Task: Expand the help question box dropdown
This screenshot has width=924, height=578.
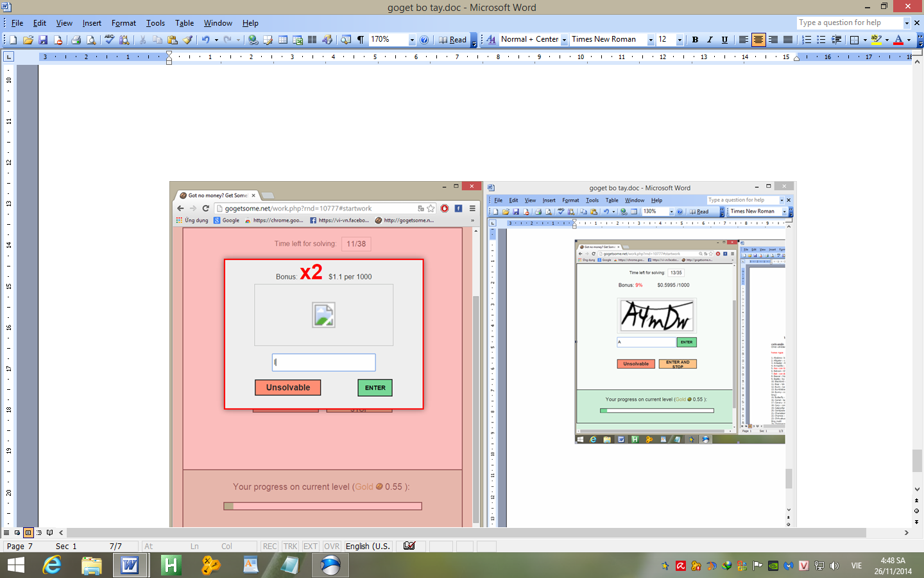Action: pos(907,23)
